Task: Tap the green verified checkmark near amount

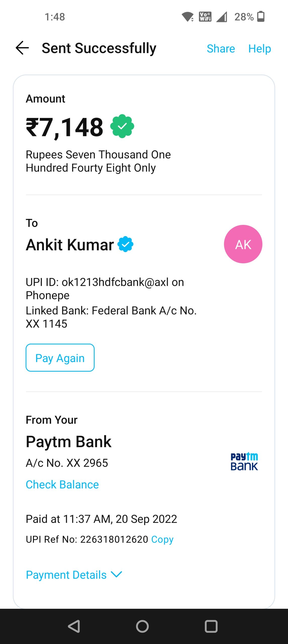Action: pyautogui.click(x=122, y=126)
